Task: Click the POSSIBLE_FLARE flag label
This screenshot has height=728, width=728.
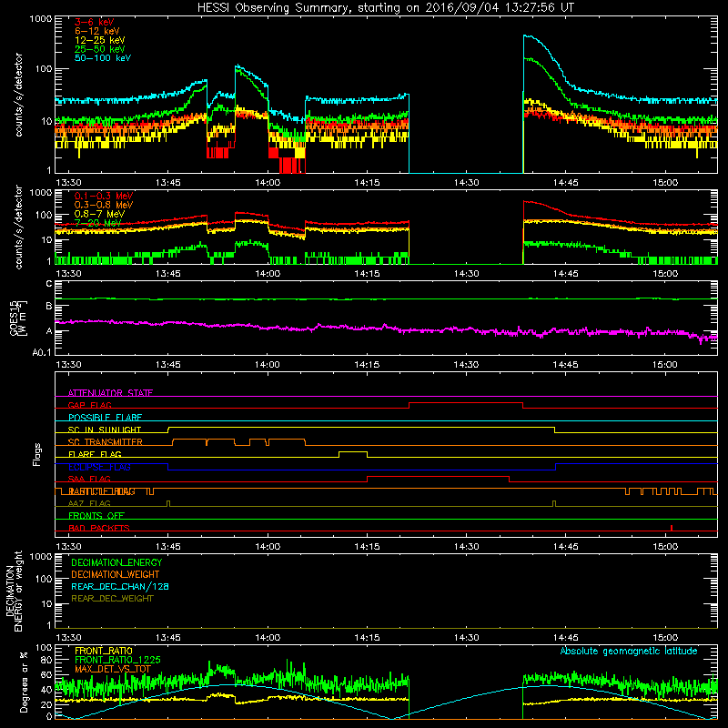Action: point(105,418)
